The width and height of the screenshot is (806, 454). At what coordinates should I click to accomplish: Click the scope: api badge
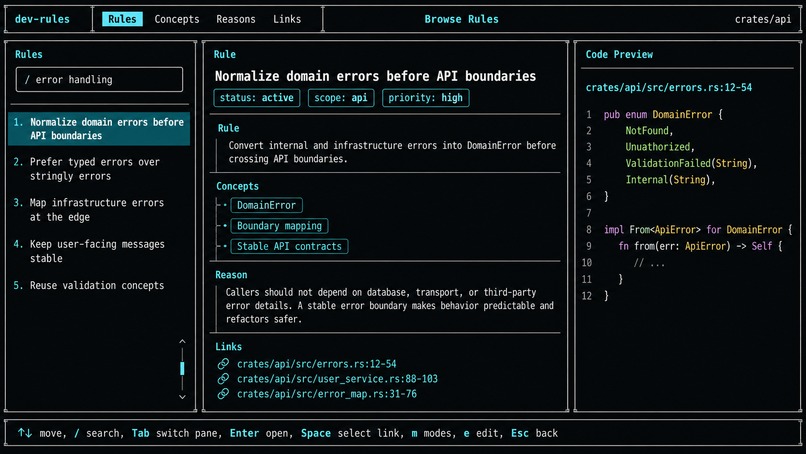click(x=341, y=98)
